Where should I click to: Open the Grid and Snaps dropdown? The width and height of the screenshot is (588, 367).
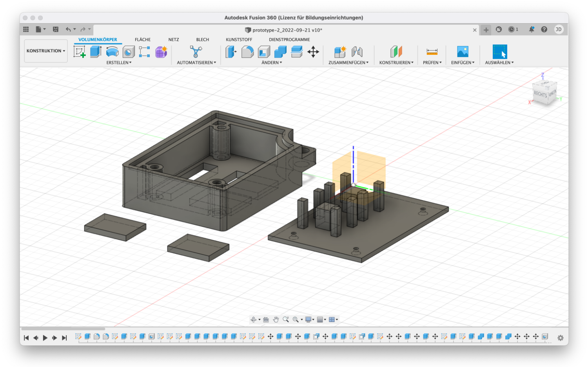[321, 320]
